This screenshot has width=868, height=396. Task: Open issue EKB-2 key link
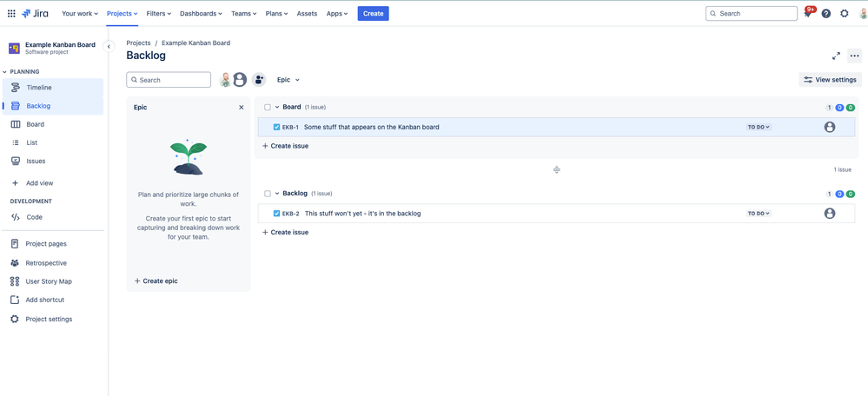click(290, 214)
